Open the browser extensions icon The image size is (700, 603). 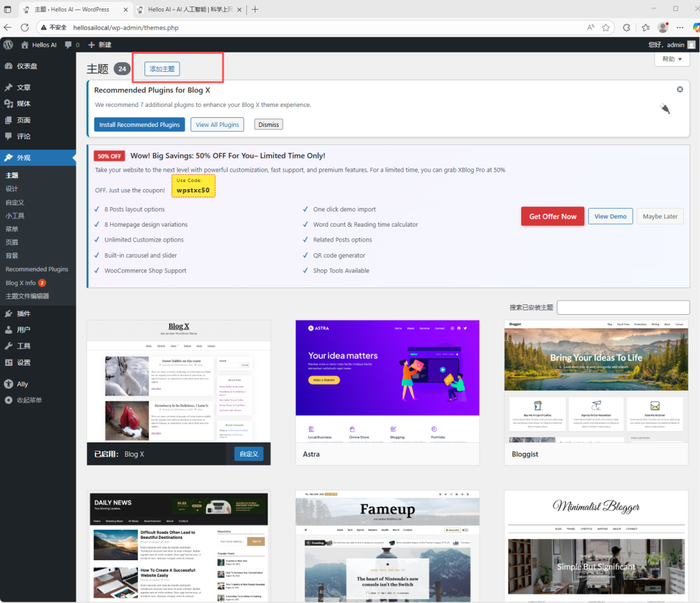(626, 27)
